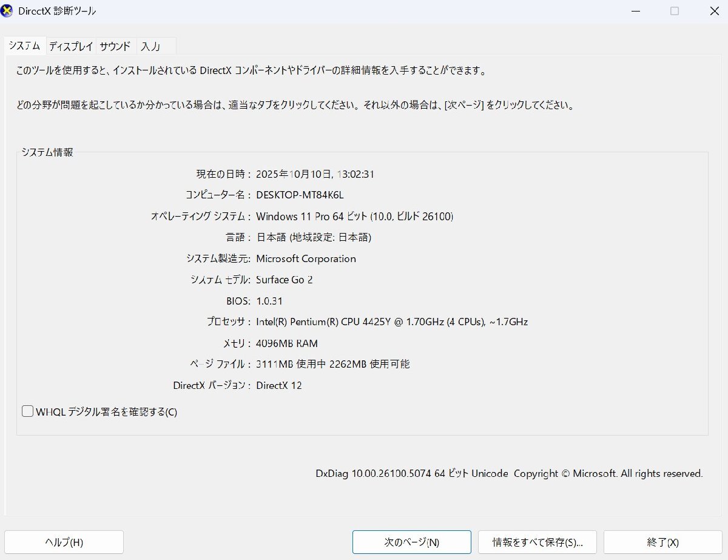Click the システム情報 group label
Screen dimensions: 728x560
click(x=47, y=153)
